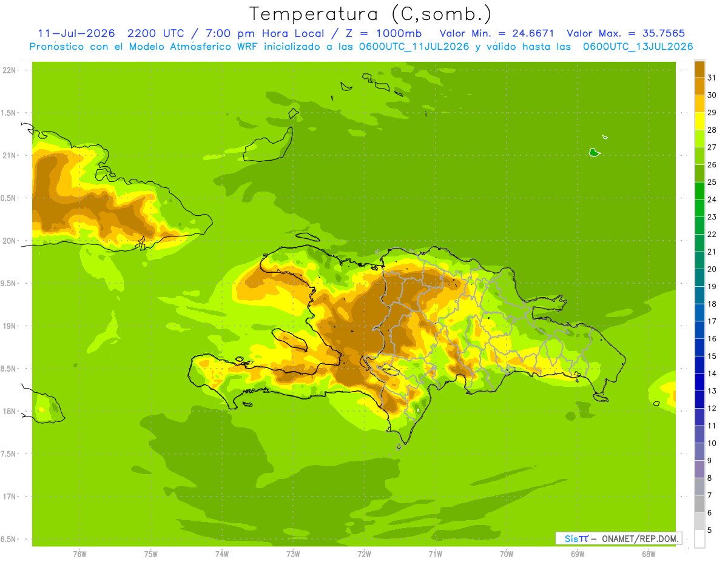The width and height of the screenshot is (728, 562).
Task: Pick the legend swatch between 24 and 25
Action: coord(699,190)
